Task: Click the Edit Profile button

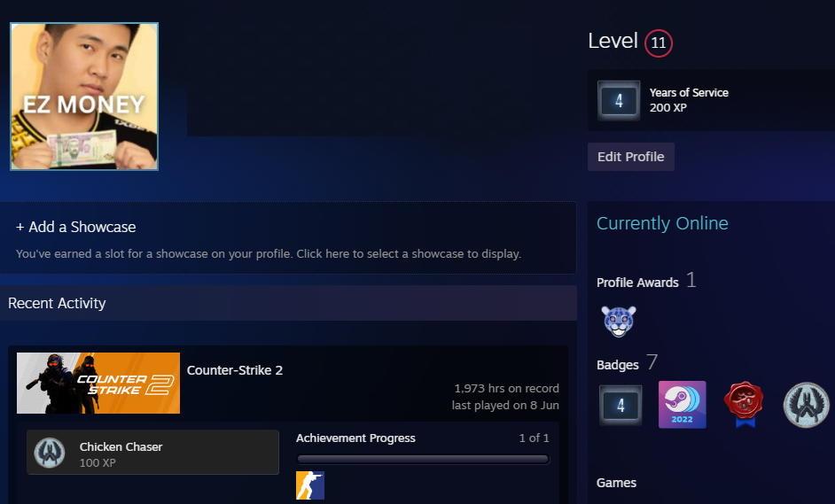Action: point(630,157)
